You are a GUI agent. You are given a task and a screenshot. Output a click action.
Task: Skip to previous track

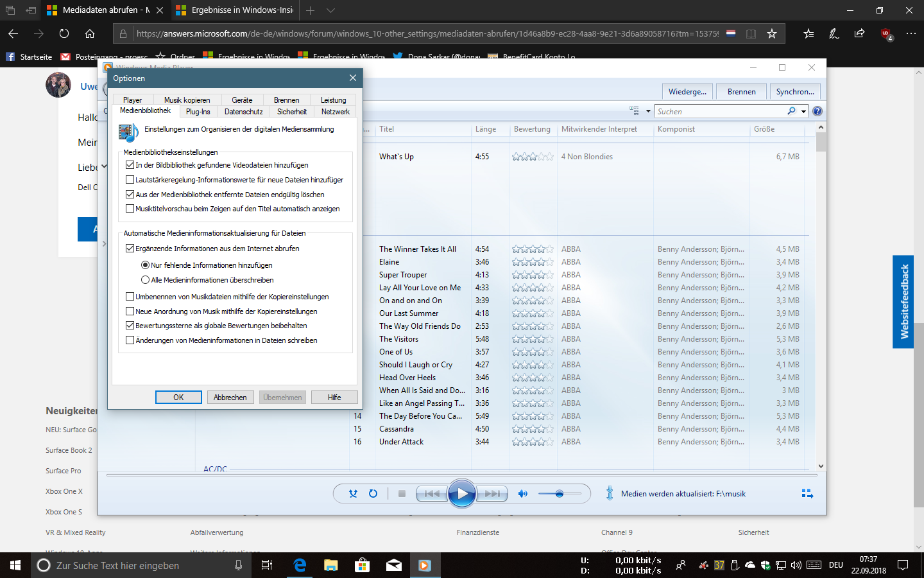[432, 494]
